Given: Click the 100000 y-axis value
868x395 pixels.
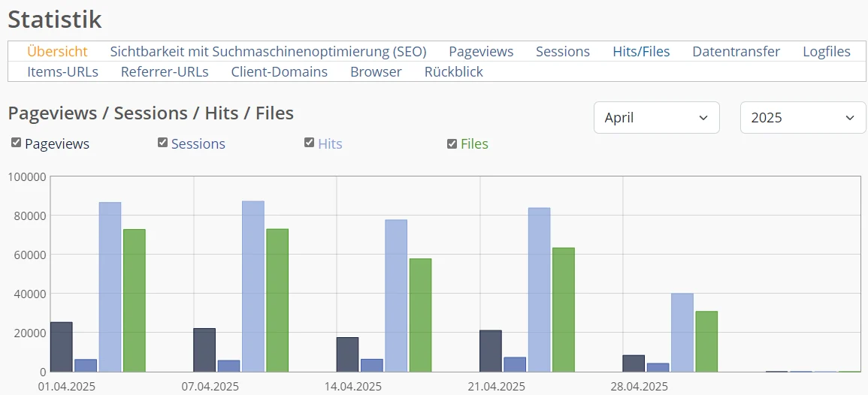Looking at the screenshot, I should [x=27, y=177].
